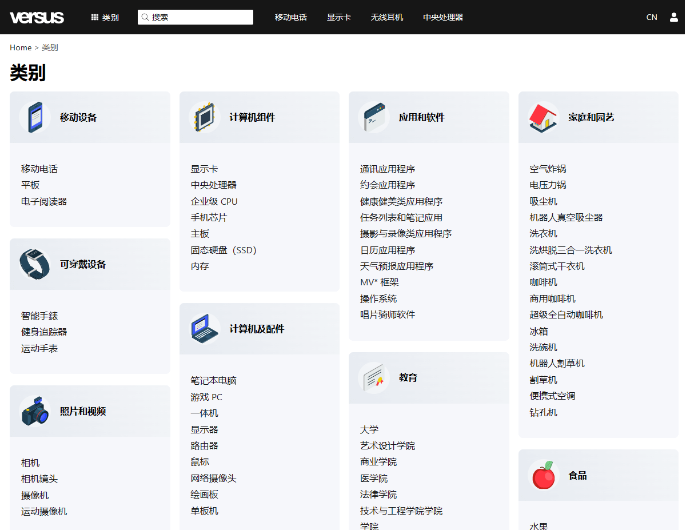Choose 便携式空调 link
This screenshot has height=532, width=685.
[552, 396]
